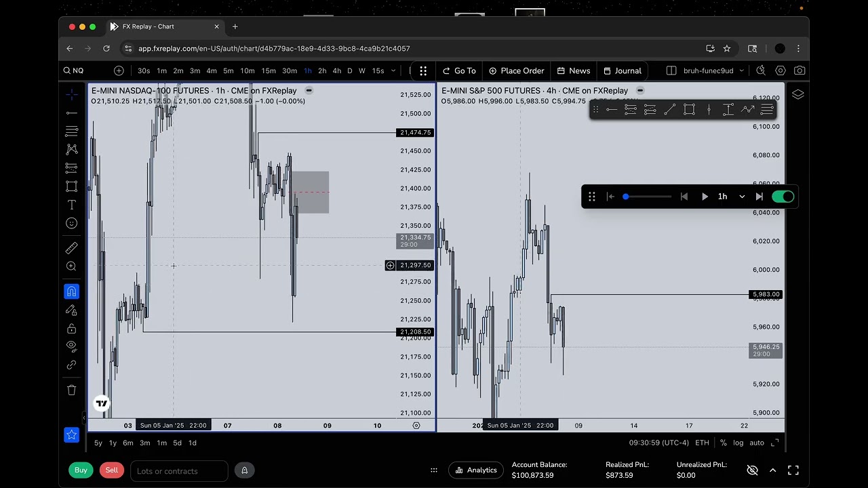Image resolution: width=868 pixels, height=488 pixels.
Task: Open the Journal
Action: 623,70
